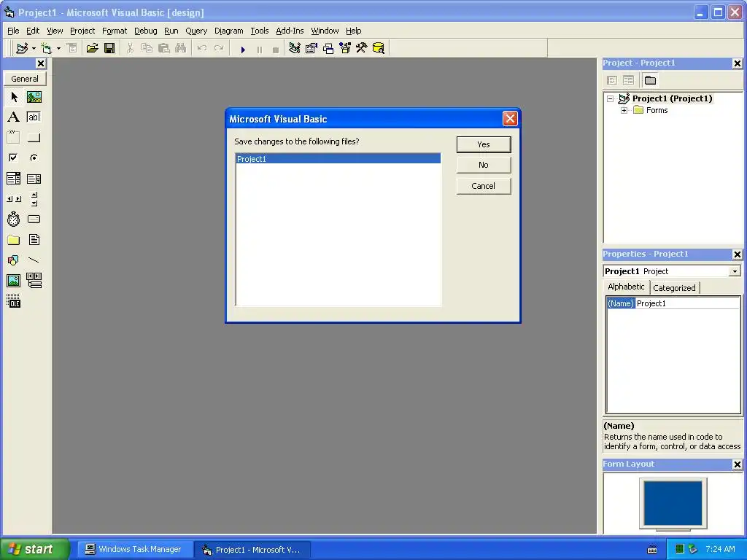Open the Form Layout Window toolbar icon
The image size is (747, 560).
point(328,48)
